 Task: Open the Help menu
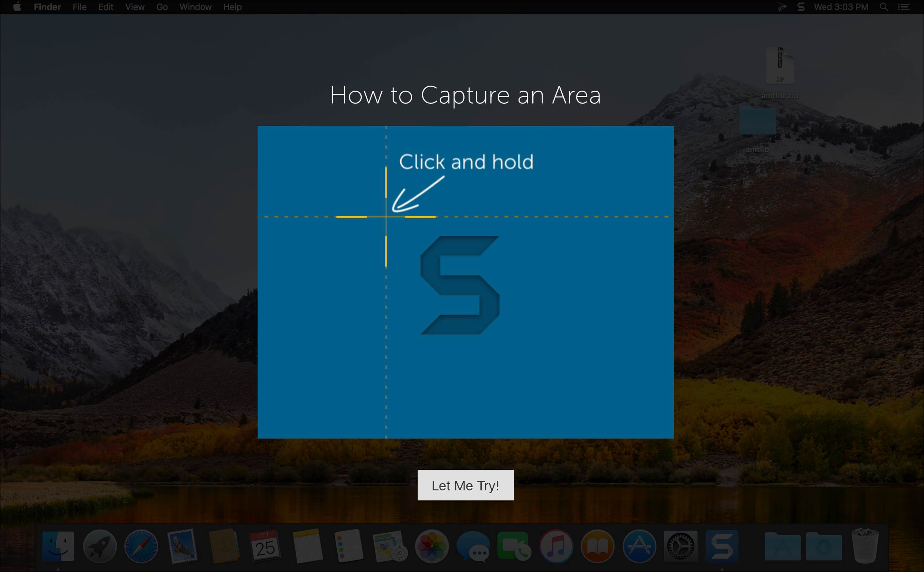[x=232, y=7]
